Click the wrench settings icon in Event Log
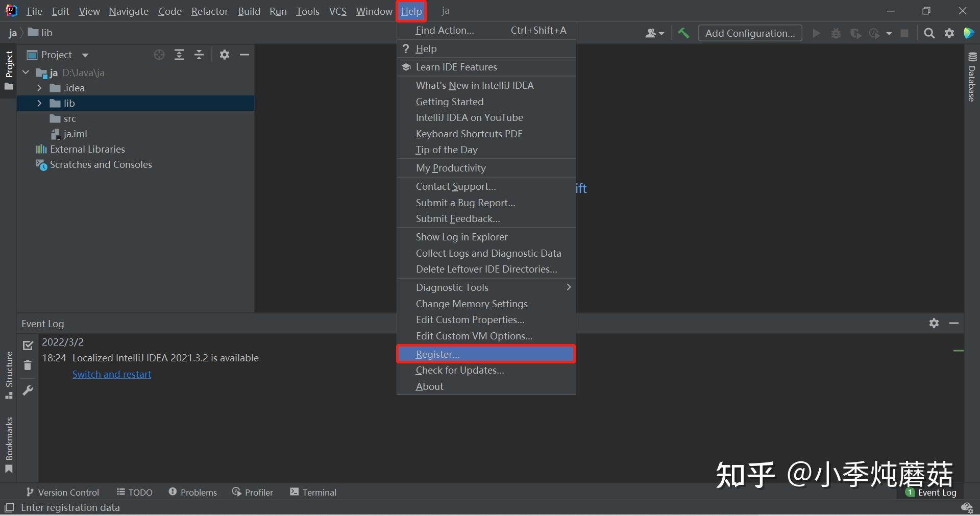The image size is (980, 516). [28, 390]
